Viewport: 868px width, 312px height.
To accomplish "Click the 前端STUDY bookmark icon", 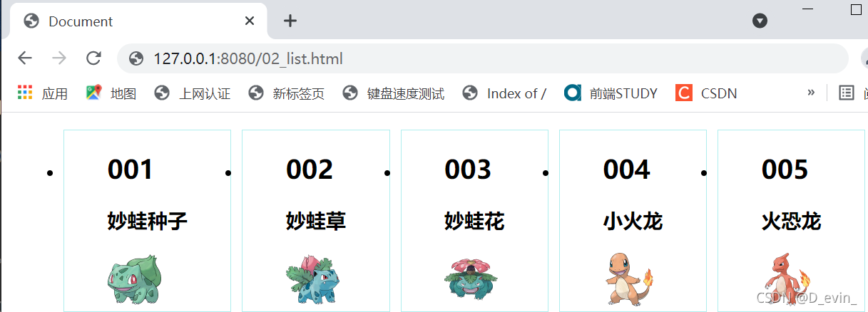I will click(573, 93).
